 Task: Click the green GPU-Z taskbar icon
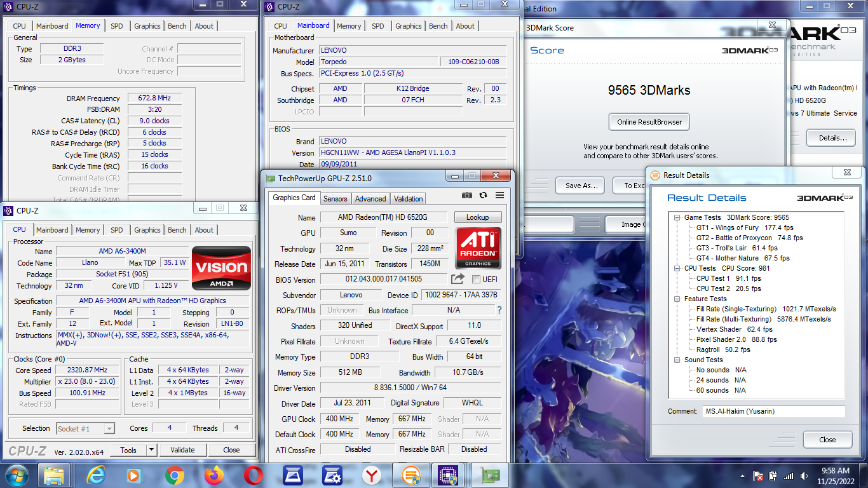tap(490, 475)
